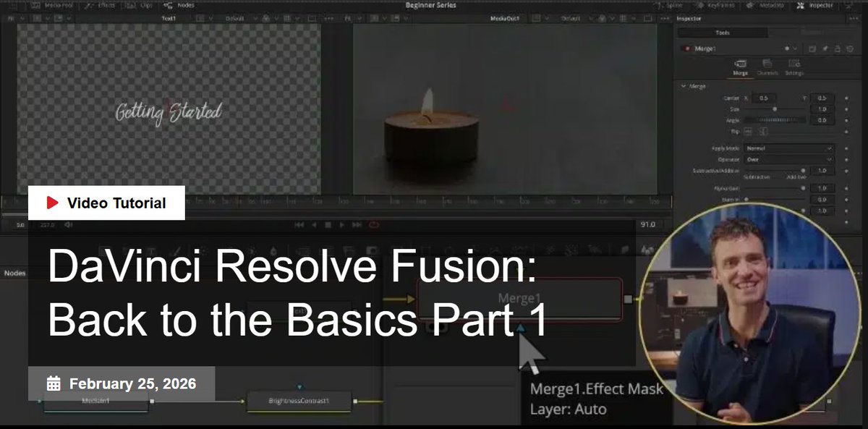Lock the Merge1 tool
Viewport: 868px width, 429px height.
click(x=836, y=48)
